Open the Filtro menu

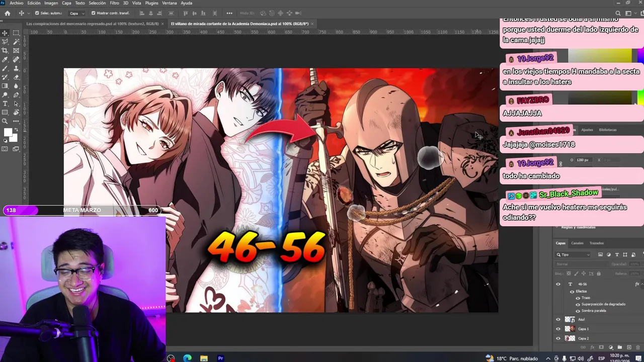tap(115, 3)
